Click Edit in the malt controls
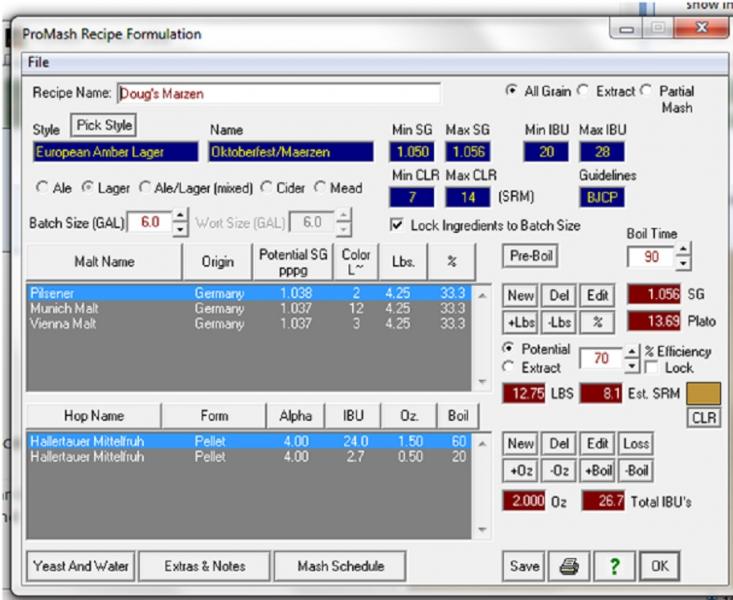 point(597,296)
